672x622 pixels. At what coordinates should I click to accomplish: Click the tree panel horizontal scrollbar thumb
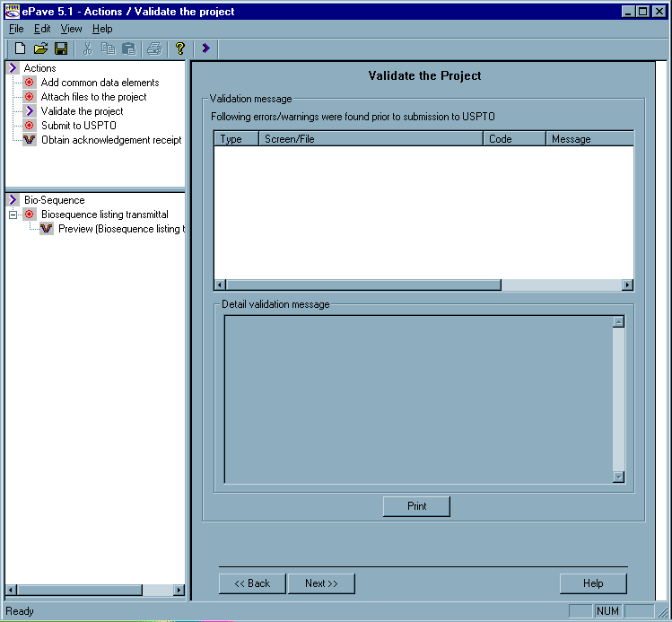click(x=80, y=590)
